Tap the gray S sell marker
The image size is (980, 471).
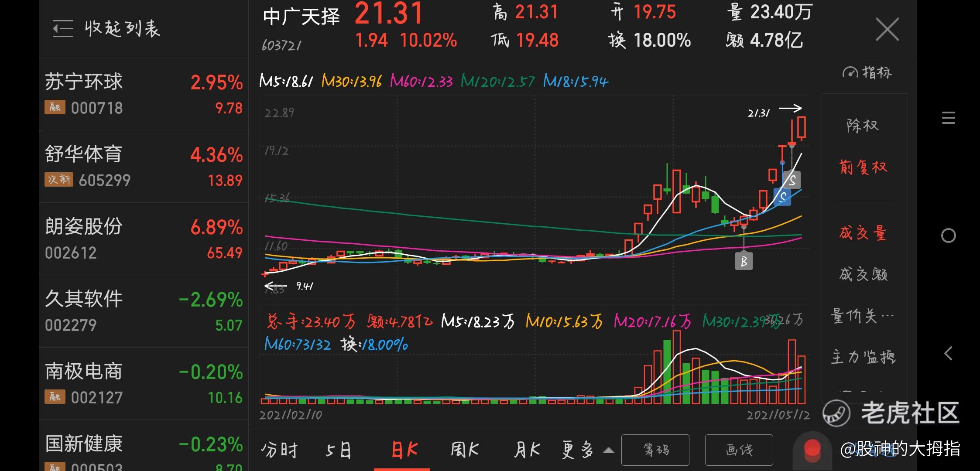pos(792,180)
